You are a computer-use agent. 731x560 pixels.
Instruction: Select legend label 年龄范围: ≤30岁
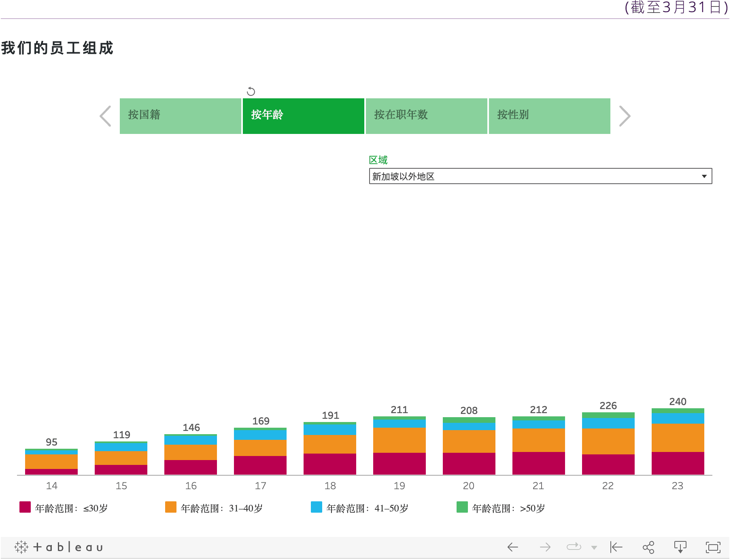pyautogui.click(x=72, y=508)
